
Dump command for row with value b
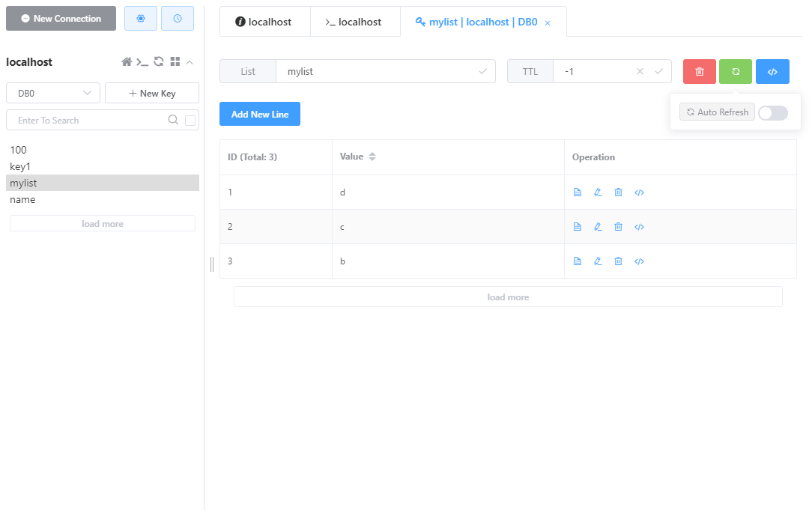tap(639, 261)
